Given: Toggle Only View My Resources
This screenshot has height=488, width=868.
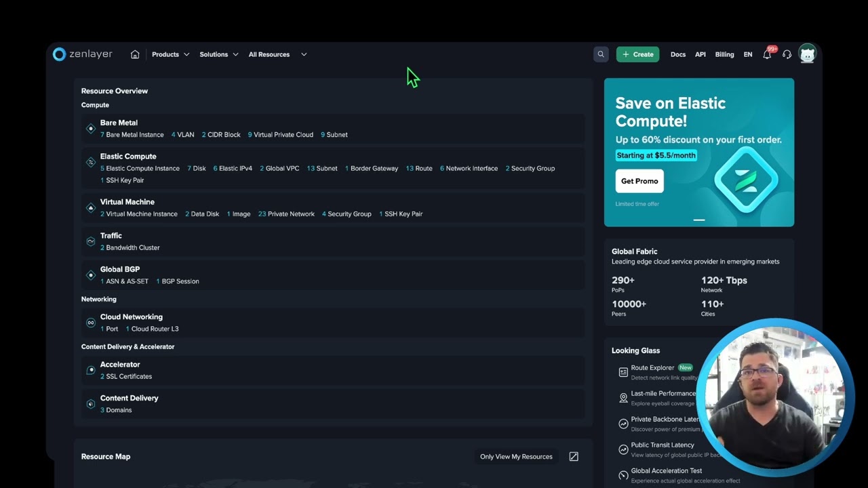Looking at the screenshot, I should click(516, 457).
